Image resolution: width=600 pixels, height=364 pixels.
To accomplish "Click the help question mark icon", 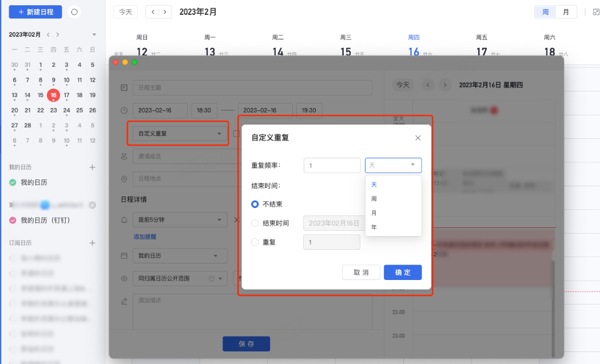I will pyautogui.click(x=212, y=278).
